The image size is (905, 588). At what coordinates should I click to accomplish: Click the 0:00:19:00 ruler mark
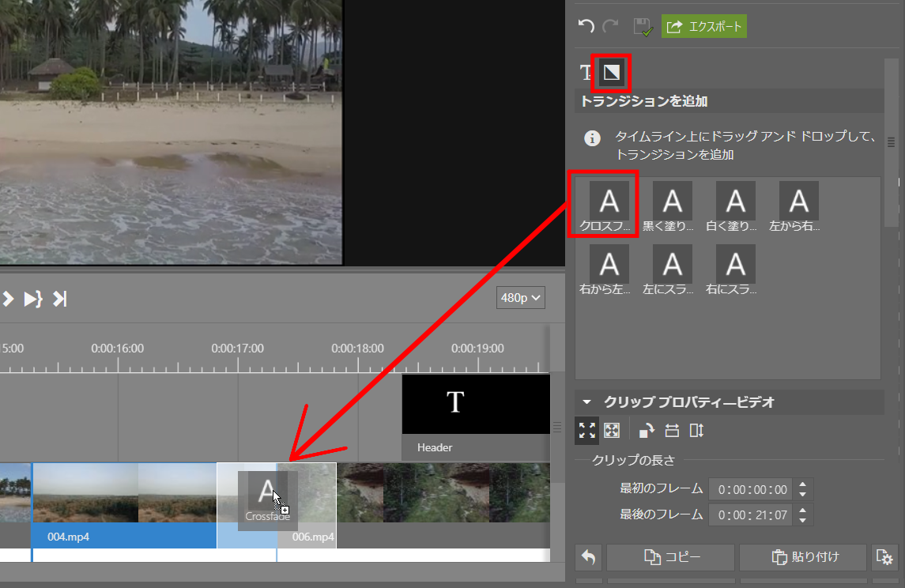pos(477,349)
